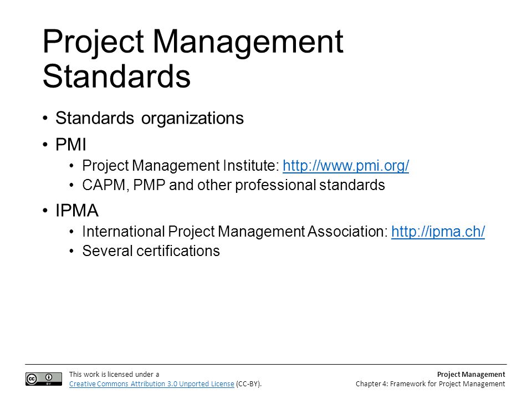Select the slide title "Project Management Standards"
This screenshot has width=532, height=399.
(x=193, y=58)
